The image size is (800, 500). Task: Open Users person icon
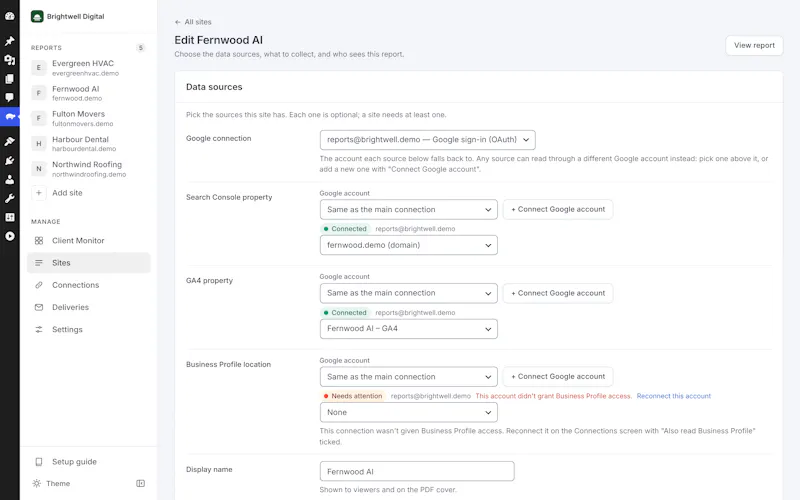click(x=10, y=180)
